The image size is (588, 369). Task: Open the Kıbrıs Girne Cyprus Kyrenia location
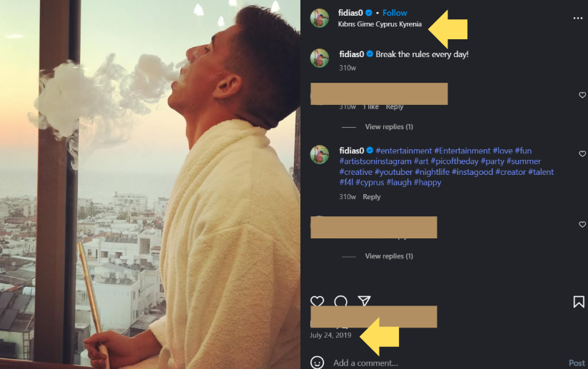(380, 24)
